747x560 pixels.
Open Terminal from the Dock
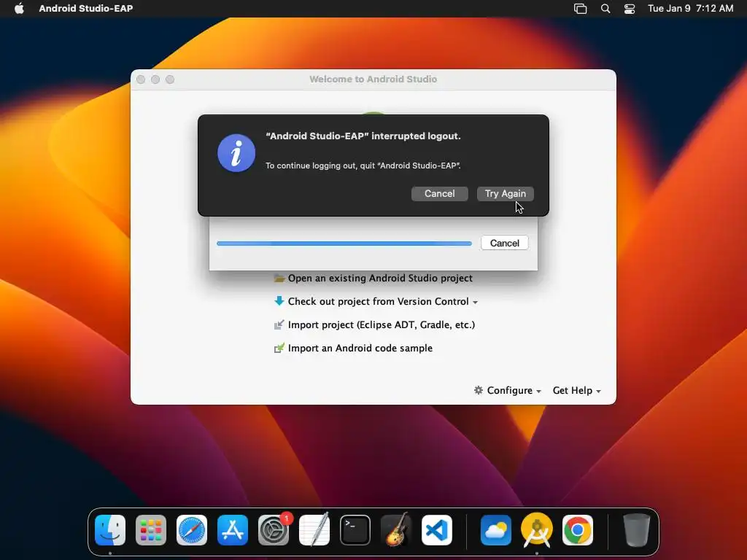(355, 530)
